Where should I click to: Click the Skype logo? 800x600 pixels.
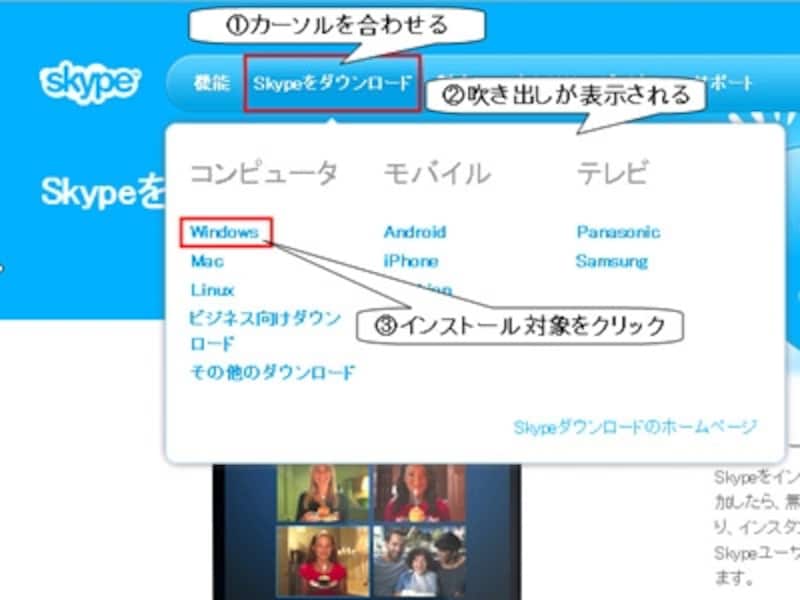point(90,82)
